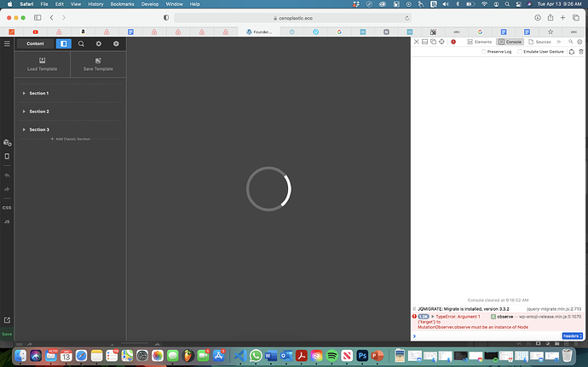Viewport: 588px width, 367px height.
Task: Open Photoshop from the Dock
Action: pyautogui.click(x=362, y=355)
